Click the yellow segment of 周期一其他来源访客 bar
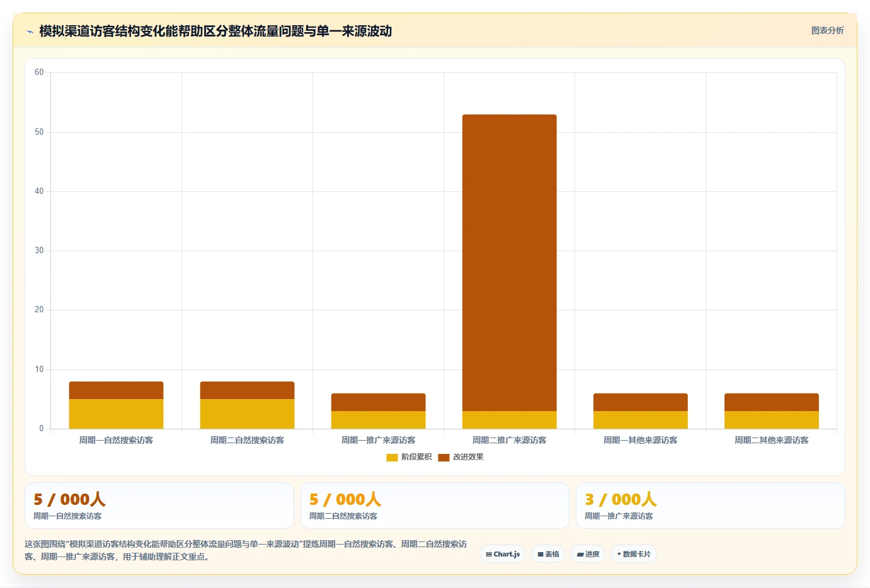 (x=641, y=420)
